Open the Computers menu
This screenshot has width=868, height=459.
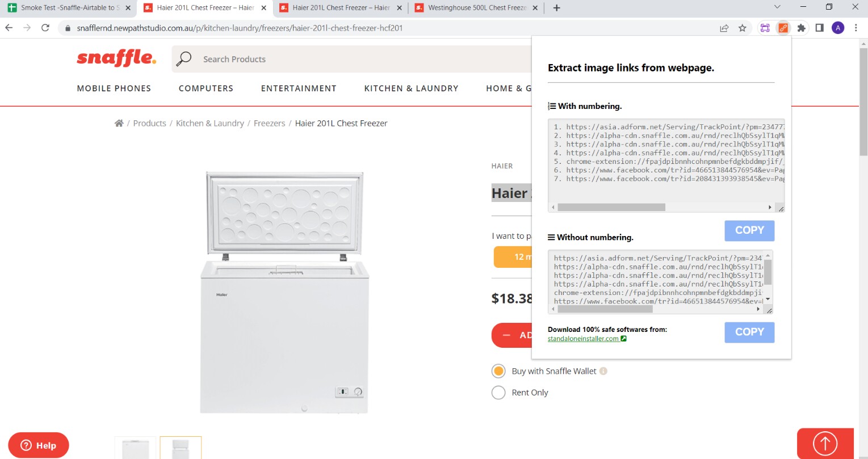[206, 89]
